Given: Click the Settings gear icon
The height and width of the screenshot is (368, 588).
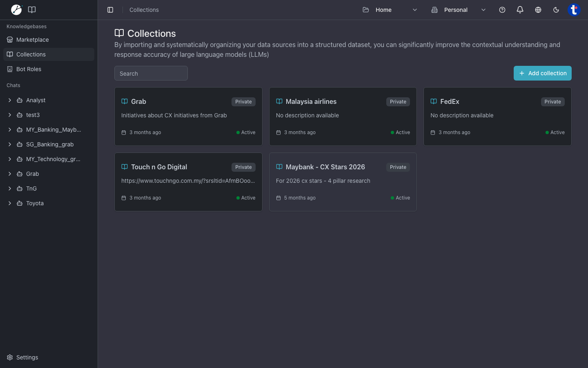Looking at the screenshot, I should (x=10, y=357).
